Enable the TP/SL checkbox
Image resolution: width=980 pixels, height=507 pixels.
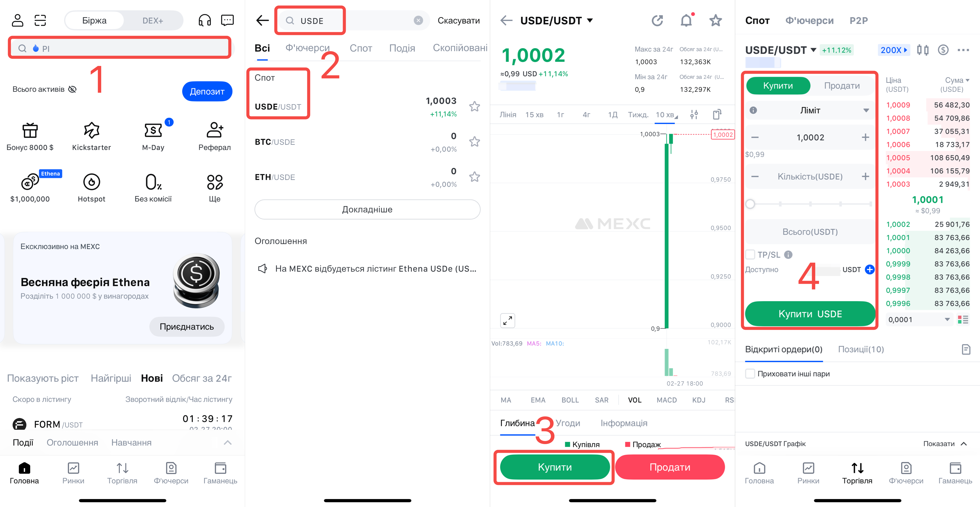point(750,254)
